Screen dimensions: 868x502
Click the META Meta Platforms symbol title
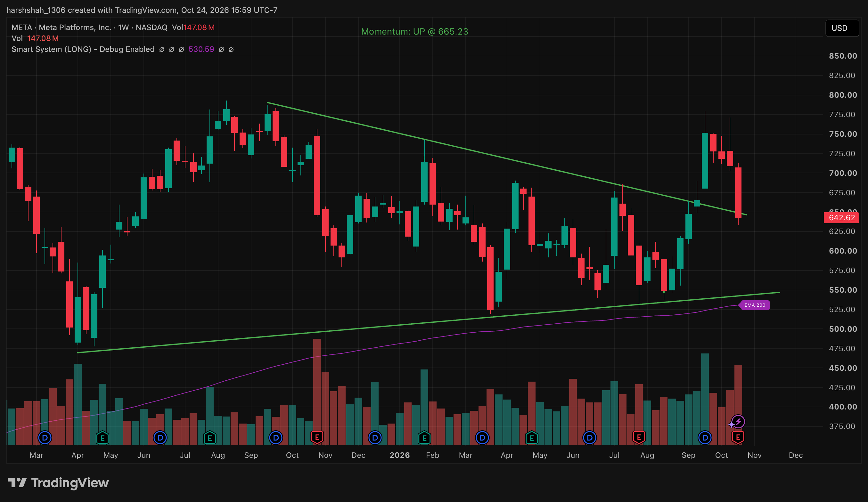pyautogui.click(x=90, y=28)
